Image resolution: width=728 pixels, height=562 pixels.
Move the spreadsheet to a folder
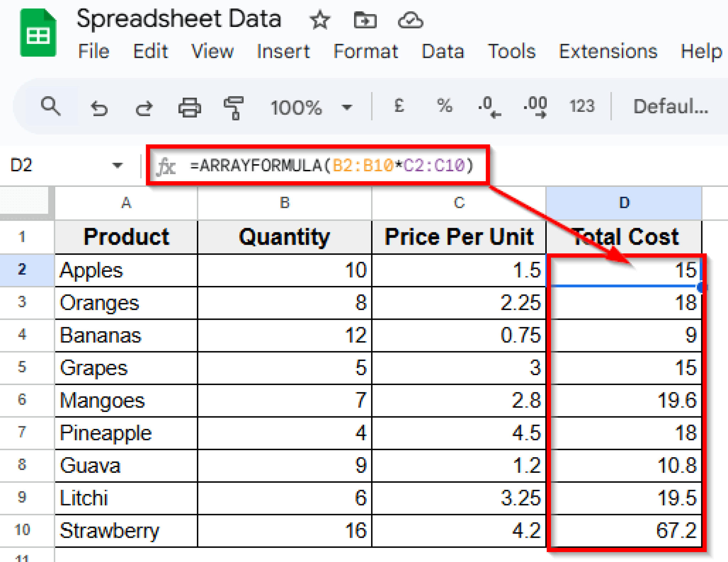365,20
